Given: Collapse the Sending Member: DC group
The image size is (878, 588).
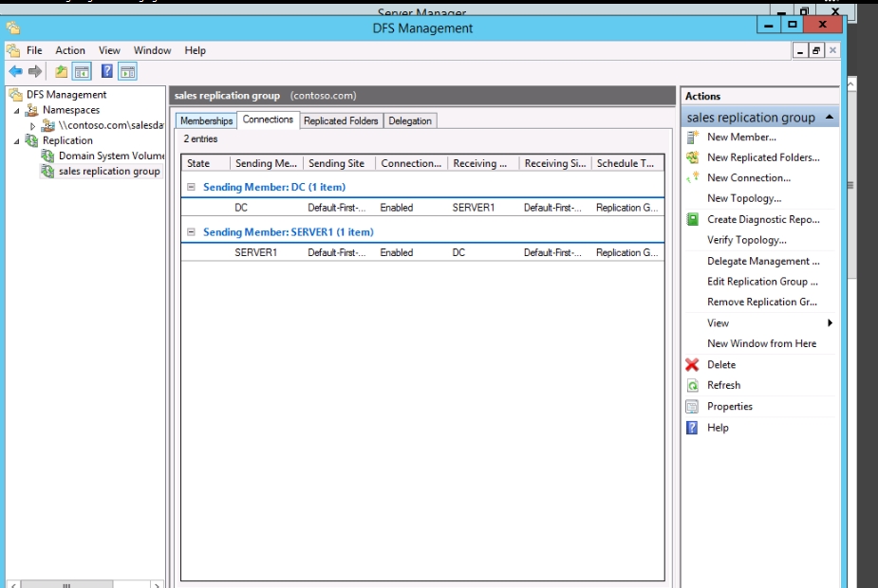Looking at the screenshot, I should click(x=192, y=188).
